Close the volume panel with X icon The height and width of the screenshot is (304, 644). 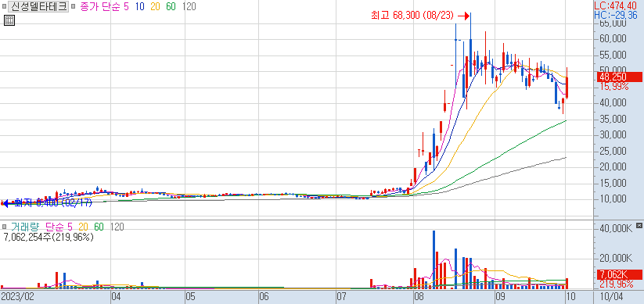click(639, 226)
